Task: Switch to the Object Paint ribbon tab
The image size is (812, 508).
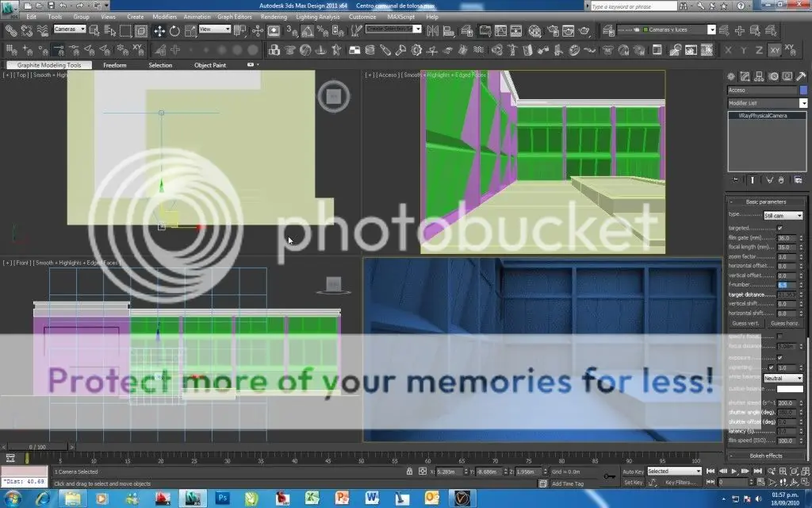Action: point(209,65)
